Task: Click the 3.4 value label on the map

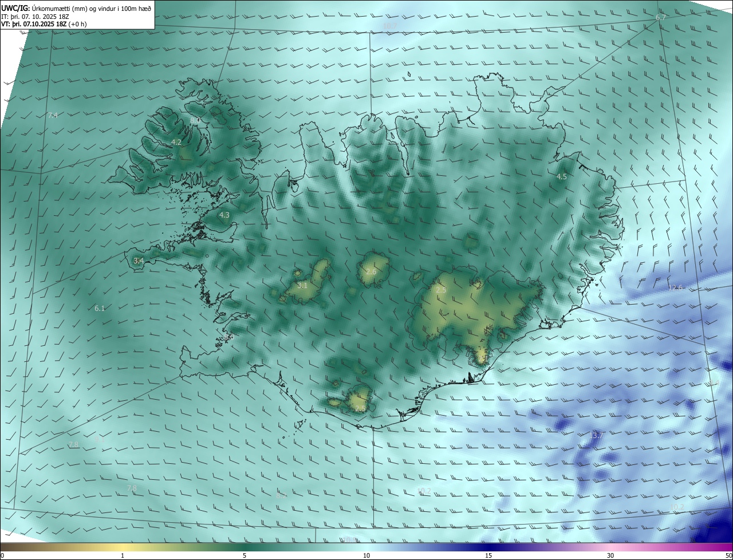Action: coord(139,261)
